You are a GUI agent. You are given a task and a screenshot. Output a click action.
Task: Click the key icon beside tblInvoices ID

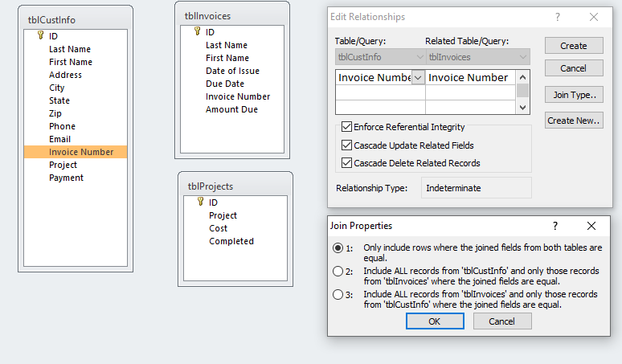pyautogui.click(x=197, y=31)
